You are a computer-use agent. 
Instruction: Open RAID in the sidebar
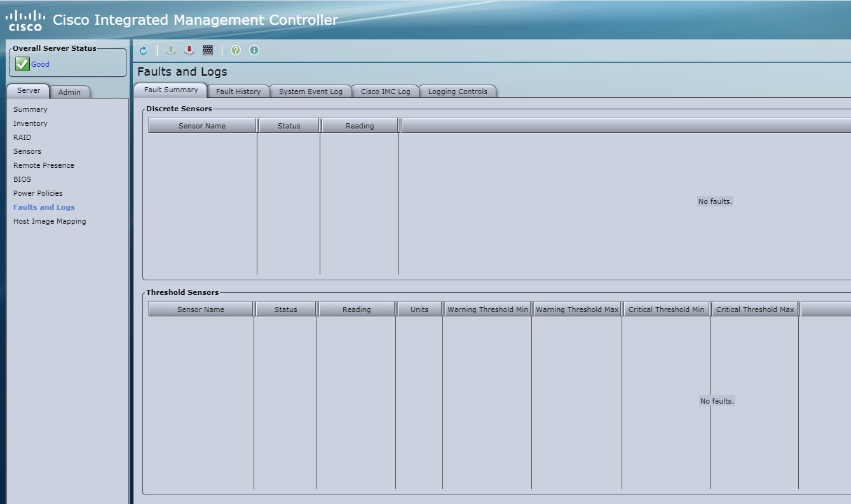pyautogui.click(x=22, y=137)
